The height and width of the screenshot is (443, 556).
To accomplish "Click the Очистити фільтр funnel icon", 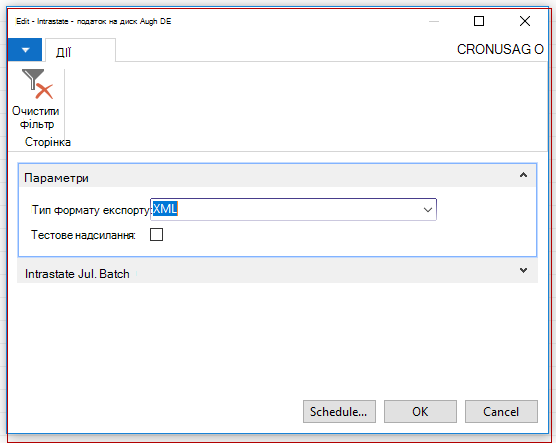I will pos(37,84).
